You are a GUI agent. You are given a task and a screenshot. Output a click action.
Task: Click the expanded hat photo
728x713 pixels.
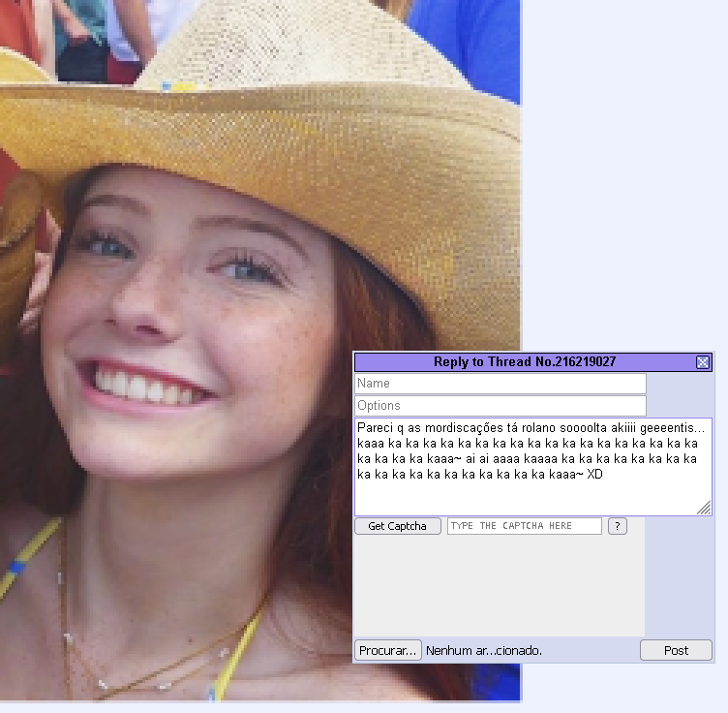coord(260,351)
